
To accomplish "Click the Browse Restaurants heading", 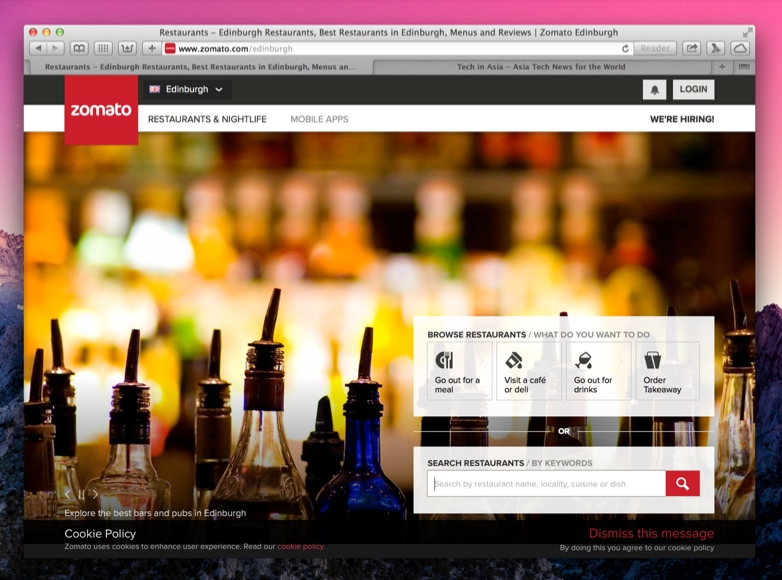I will pos(477,335).
